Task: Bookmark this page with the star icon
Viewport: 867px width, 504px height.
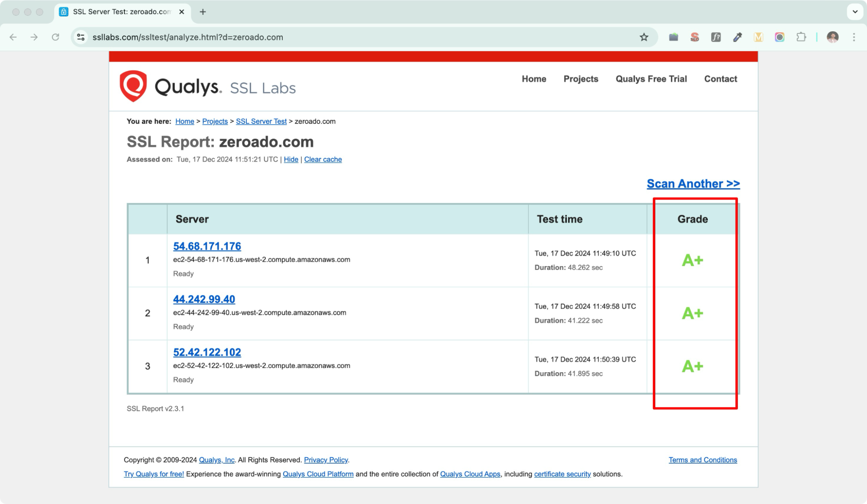Action: pyautogui.click(x=644, y=37)
